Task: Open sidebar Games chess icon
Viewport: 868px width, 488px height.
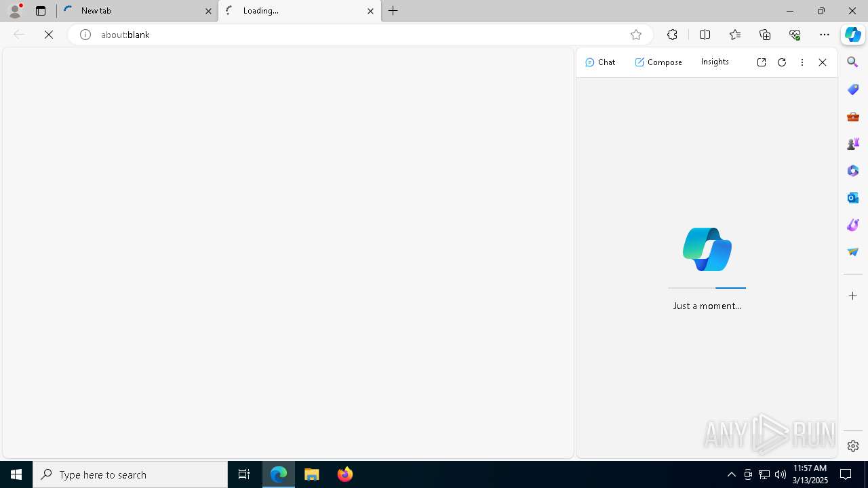Action: pyautogui.click(x=853, y=144)
